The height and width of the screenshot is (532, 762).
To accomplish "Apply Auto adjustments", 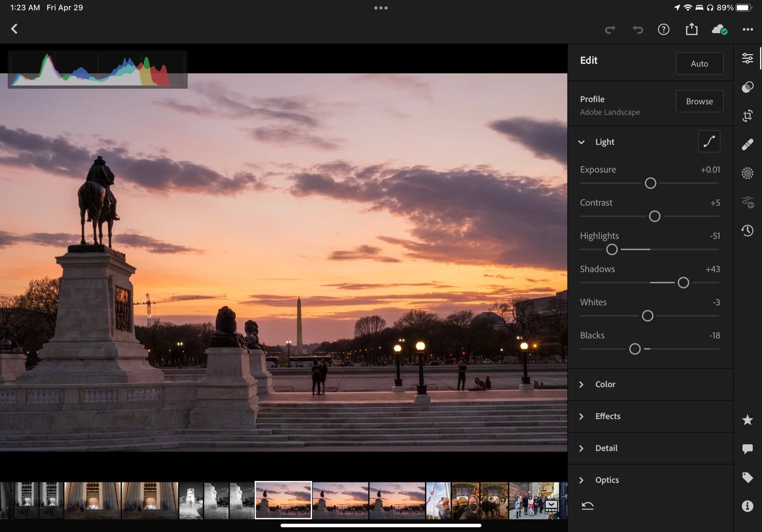I will coord(699,64).
